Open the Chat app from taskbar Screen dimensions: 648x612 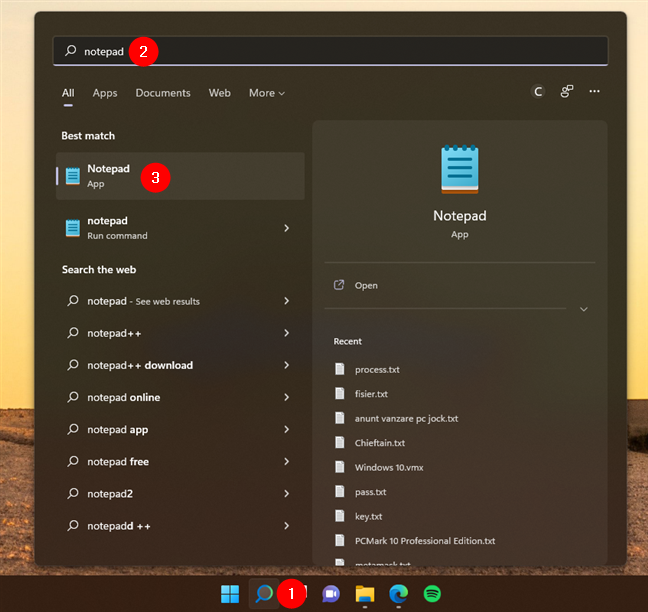pyautogui.click(x=331, y=594)
